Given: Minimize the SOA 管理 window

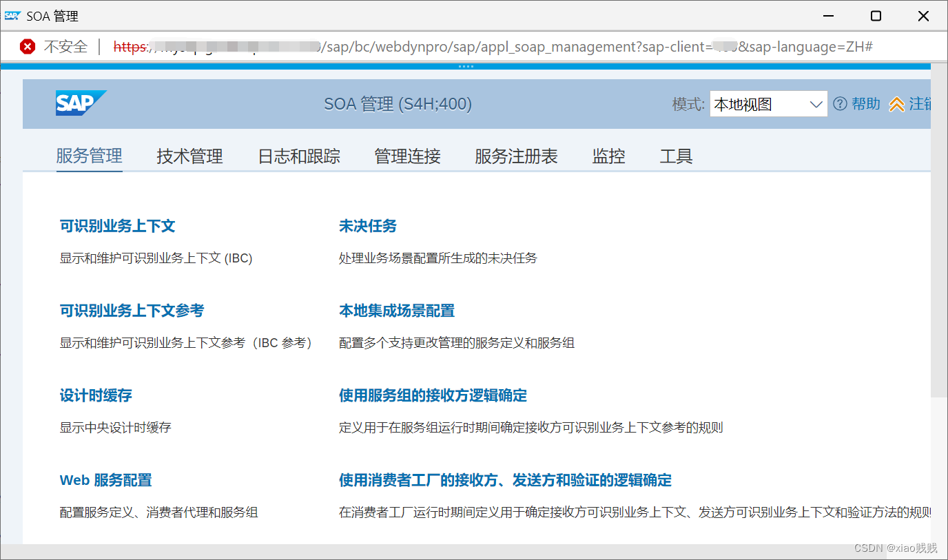Looking at the screenshot, I should [x=827, y=16].
